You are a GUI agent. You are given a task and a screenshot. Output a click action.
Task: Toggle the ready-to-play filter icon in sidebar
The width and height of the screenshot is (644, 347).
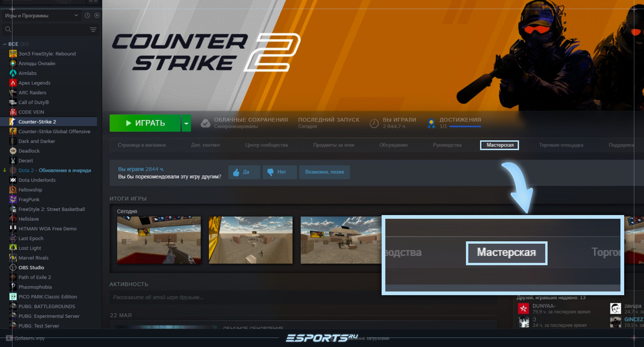97,16
